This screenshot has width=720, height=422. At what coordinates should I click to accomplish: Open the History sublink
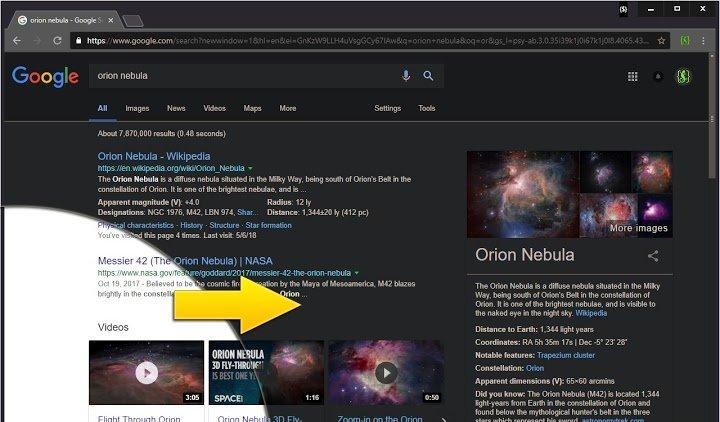pyautogui.click(x=191, y=225)
